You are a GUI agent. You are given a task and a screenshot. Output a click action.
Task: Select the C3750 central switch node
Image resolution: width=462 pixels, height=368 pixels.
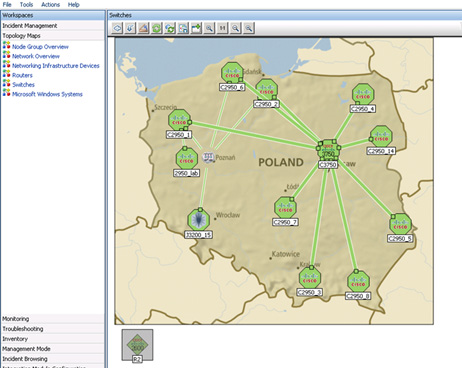coord(328,151)
